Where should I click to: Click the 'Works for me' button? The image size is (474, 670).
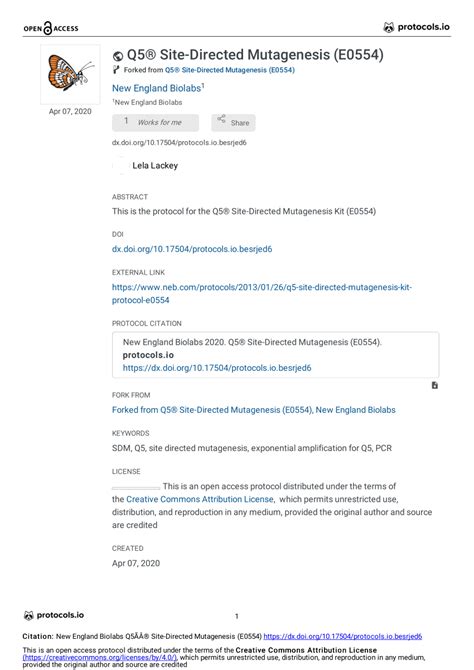tap(156, 122)
